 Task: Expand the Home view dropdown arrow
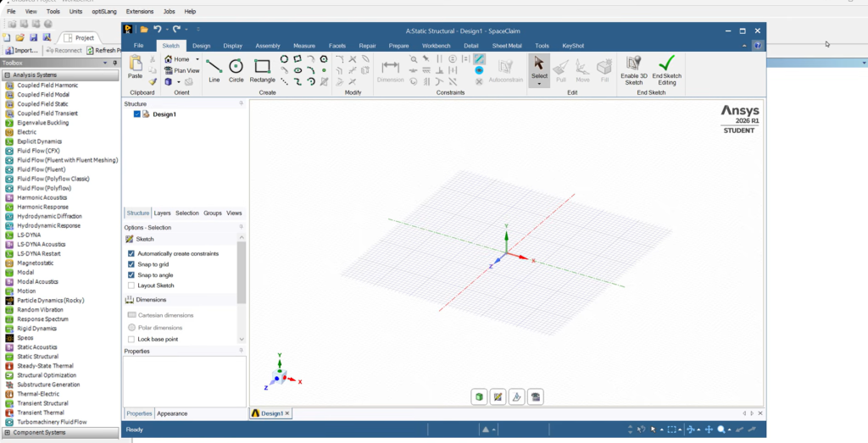tap(198, 59)
